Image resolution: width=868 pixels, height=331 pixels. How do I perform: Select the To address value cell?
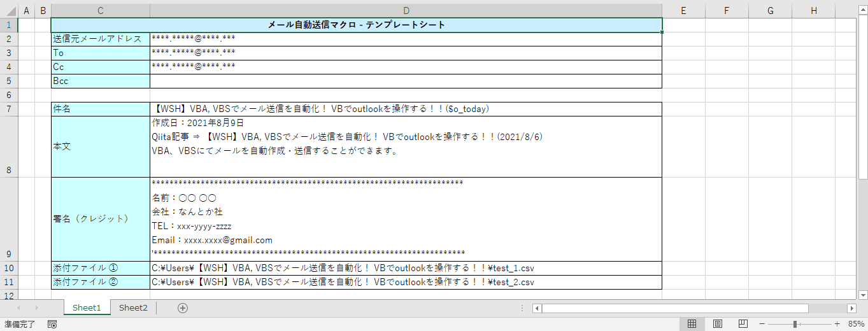(406, 53)
